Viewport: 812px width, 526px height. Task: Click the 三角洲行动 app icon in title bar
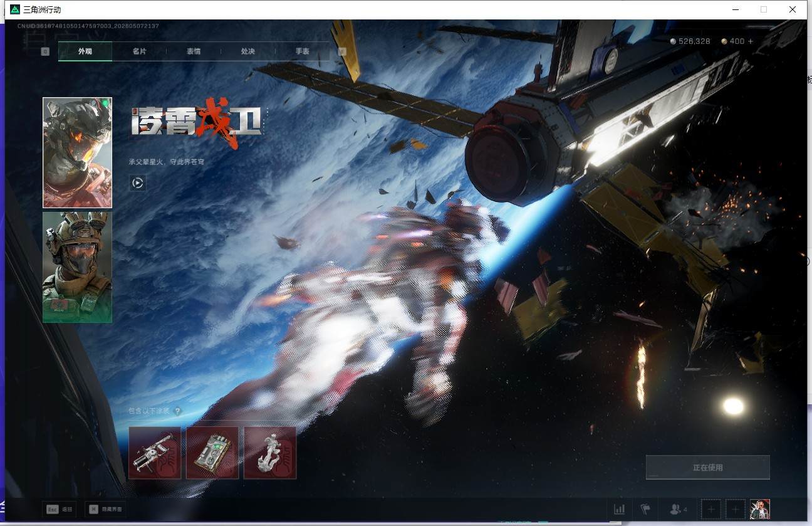tap(15, 9)
